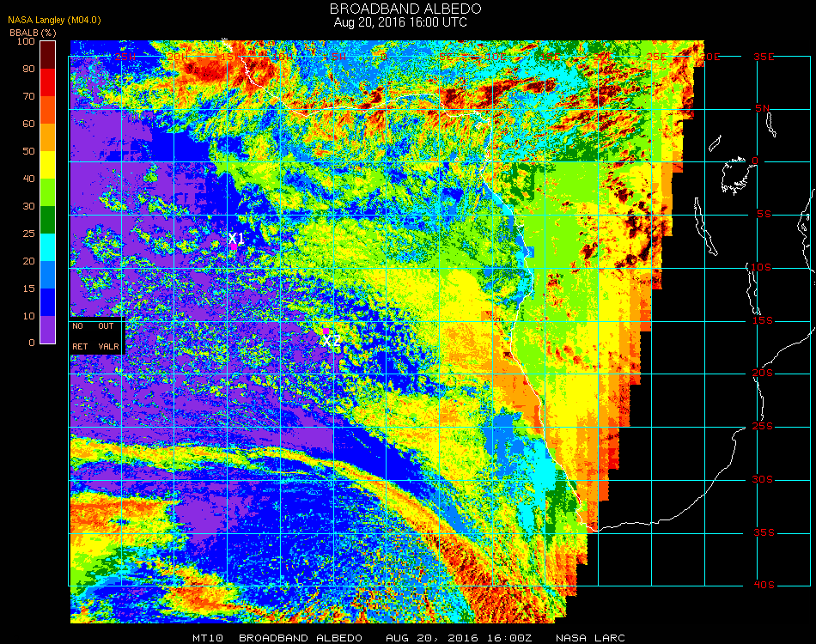Image resolution: width=816 pixels, height=644 pixels.
Task: Click the legend value 0
Action: [x=32, y=343]
